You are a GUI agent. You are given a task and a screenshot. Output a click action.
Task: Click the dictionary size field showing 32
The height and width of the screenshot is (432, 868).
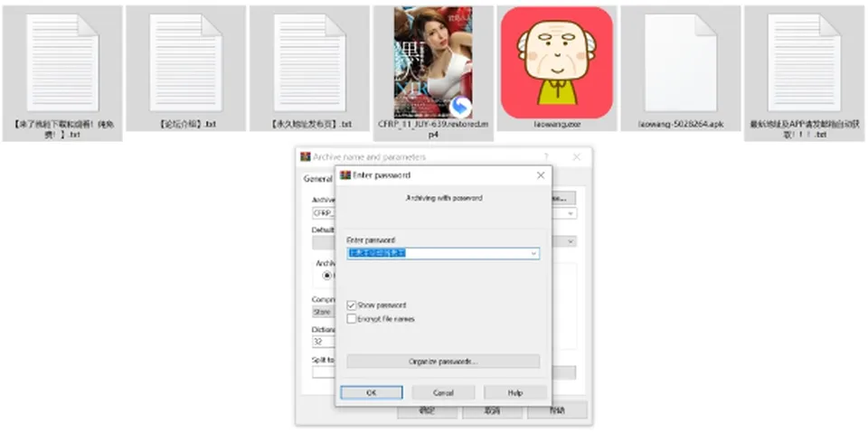[x=324, y=342]
